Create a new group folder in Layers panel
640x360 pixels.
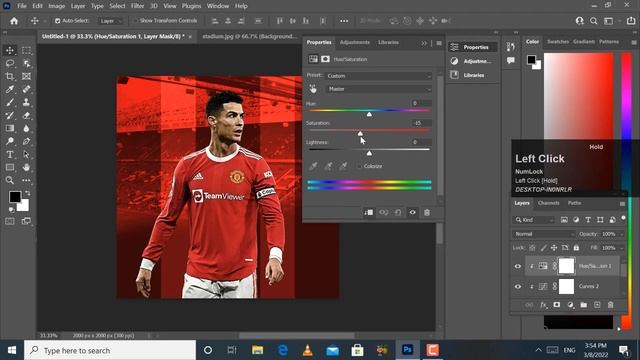pos(584,305)
